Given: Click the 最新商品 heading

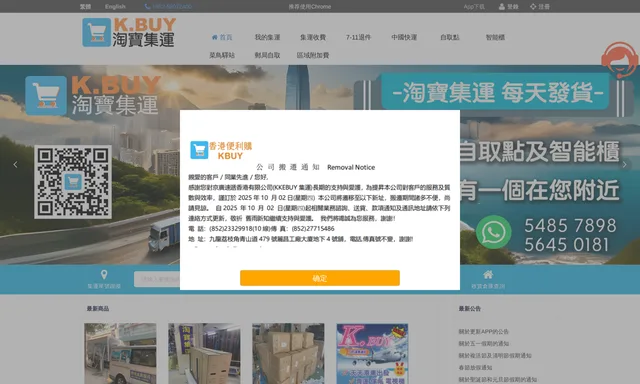Looking at the screenshot, I should (x=98, y=309).
